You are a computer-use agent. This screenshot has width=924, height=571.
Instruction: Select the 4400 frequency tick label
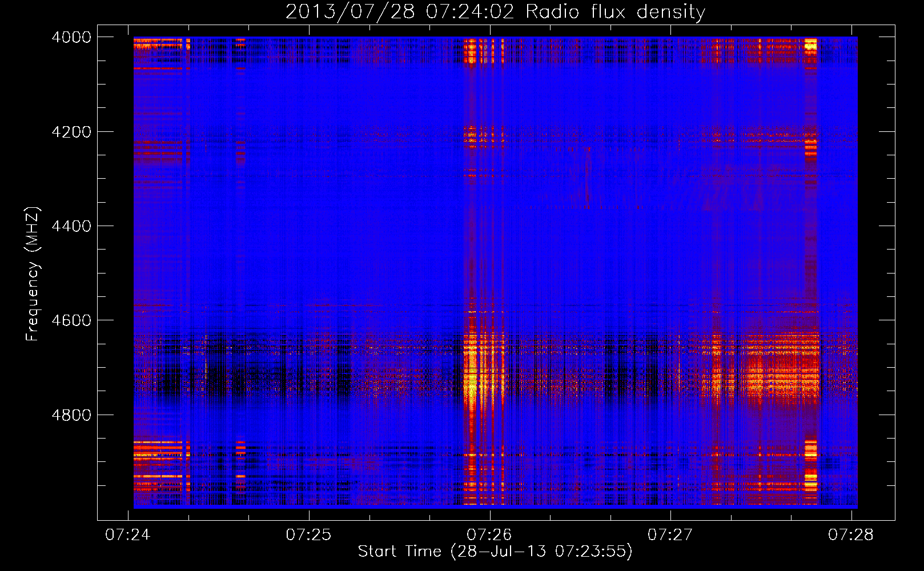coord(71,226)
